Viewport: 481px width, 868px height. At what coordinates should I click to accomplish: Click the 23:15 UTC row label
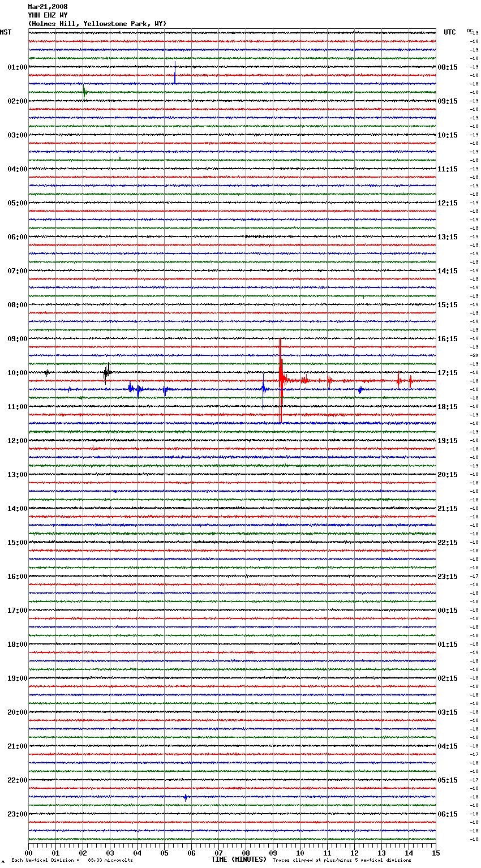[x=448, y=577]
